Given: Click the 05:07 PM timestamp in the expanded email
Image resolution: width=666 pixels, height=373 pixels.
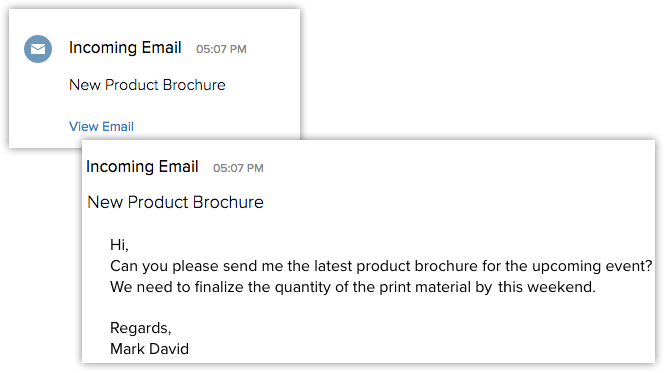Looking at the screenshot, I should pyautogui.click(x=238, y=168).
